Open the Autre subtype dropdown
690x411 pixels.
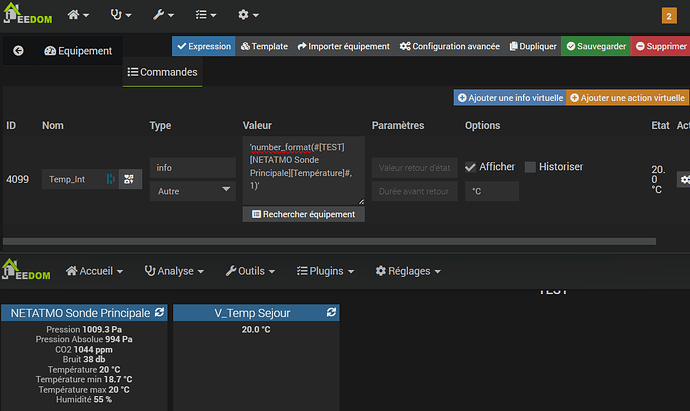(193, 191)
